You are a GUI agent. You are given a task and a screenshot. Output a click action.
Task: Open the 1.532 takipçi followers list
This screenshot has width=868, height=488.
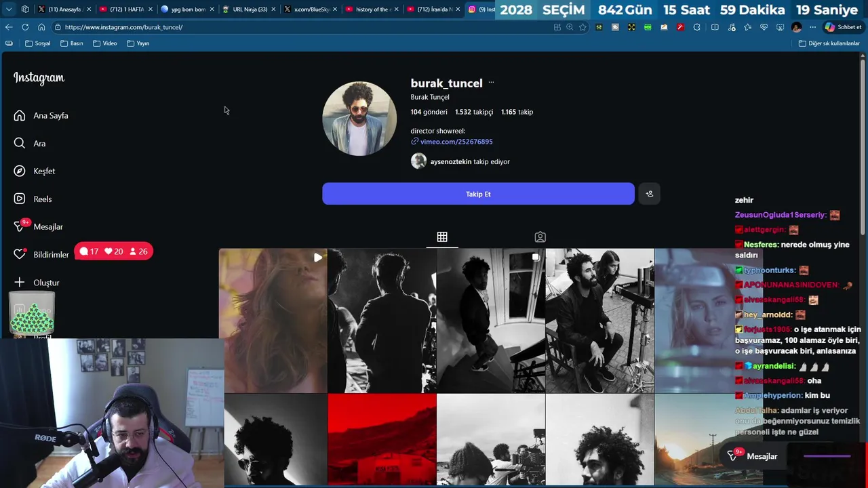pos(474,112)
